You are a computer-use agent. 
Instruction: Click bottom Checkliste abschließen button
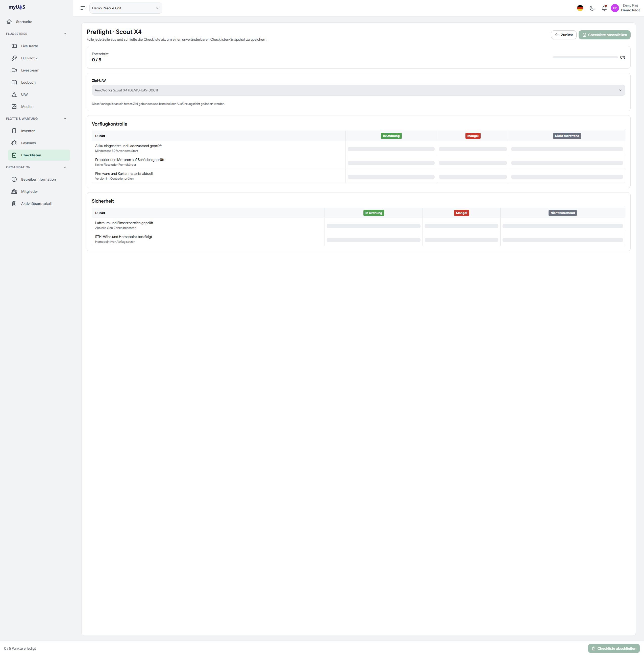[x=613, y=648]
